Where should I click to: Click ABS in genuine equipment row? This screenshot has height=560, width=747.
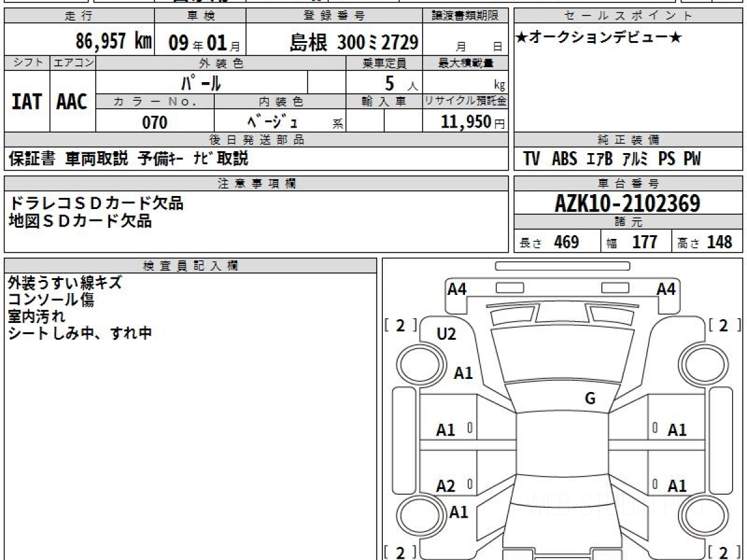point(565,159)
